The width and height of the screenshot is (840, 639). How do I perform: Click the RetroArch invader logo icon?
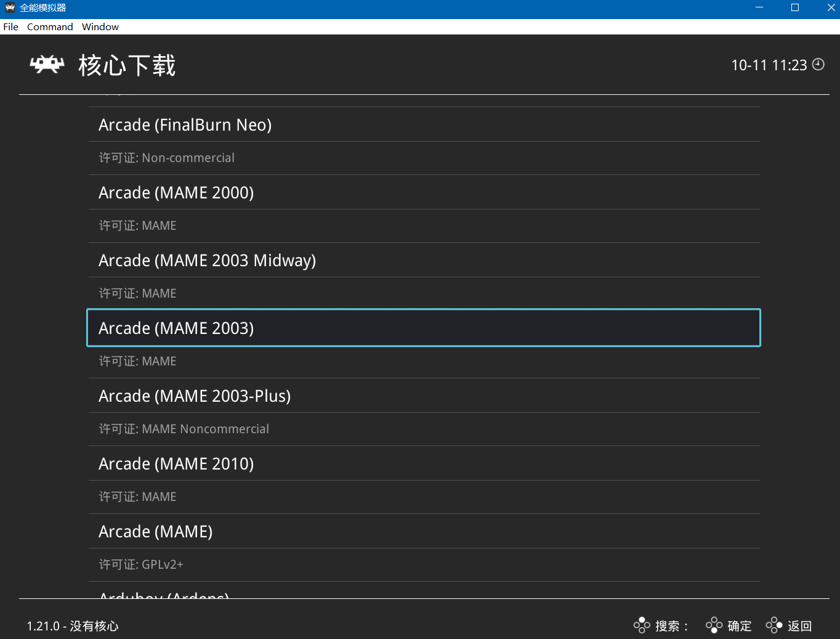(x=47, y=65)
